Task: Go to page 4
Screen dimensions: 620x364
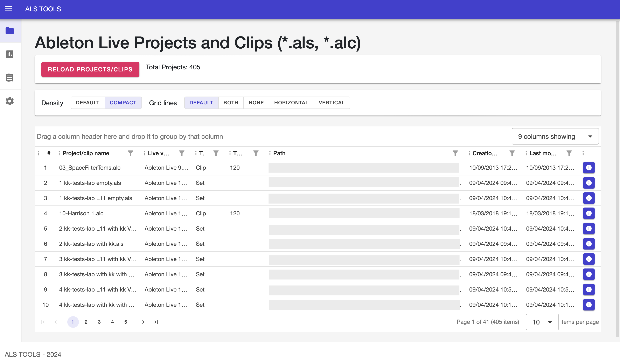Action: coord(112,322)
